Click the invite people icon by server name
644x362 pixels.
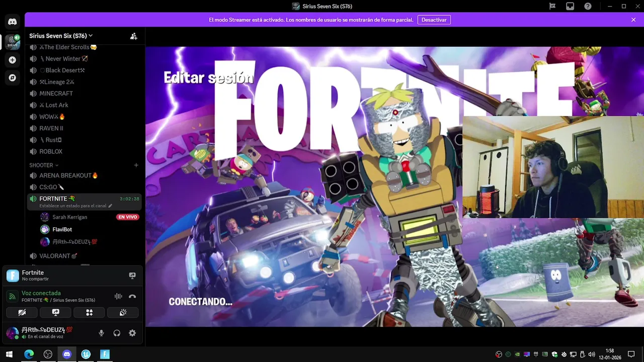pos(133,36)
